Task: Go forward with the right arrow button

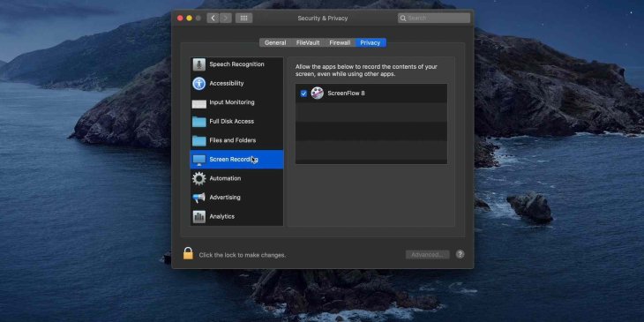Action: point(226,18)
